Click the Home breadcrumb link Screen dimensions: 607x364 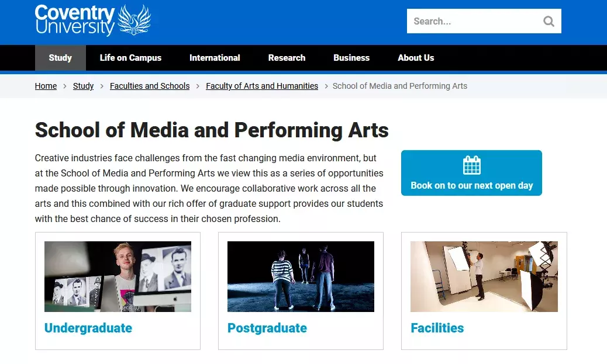coord(46,86)
